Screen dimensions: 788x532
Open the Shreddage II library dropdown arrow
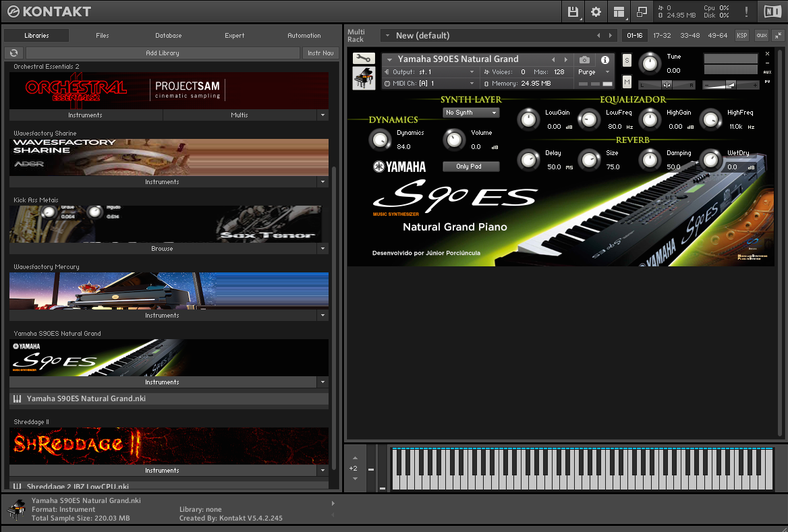[322, 471]
